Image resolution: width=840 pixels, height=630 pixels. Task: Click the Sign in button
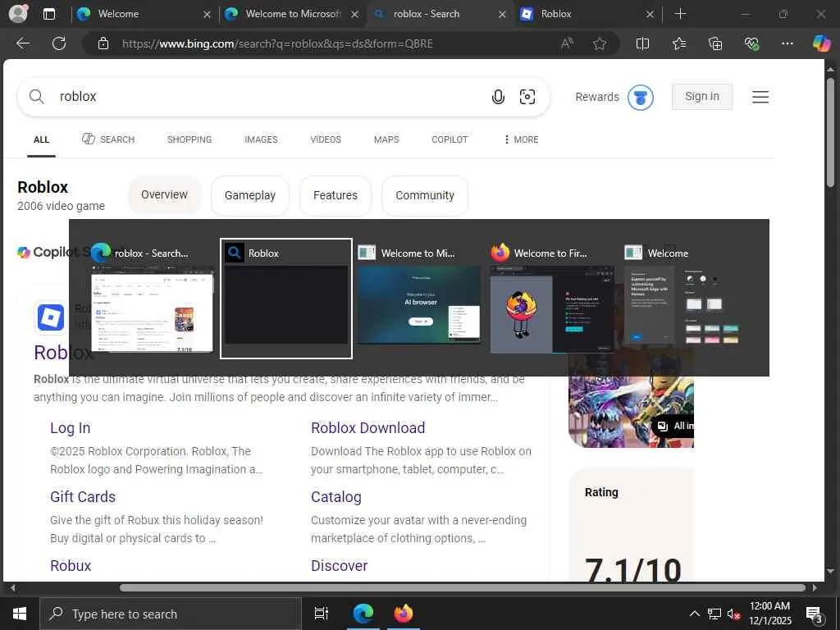coord(702,97)
